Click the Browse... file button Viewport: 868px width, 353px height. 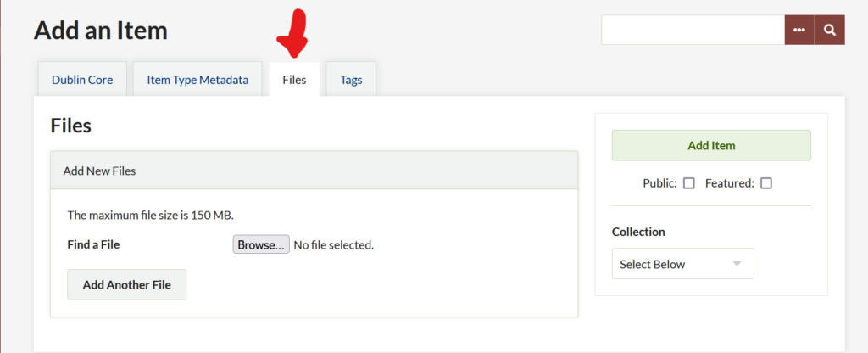(261, 244)
